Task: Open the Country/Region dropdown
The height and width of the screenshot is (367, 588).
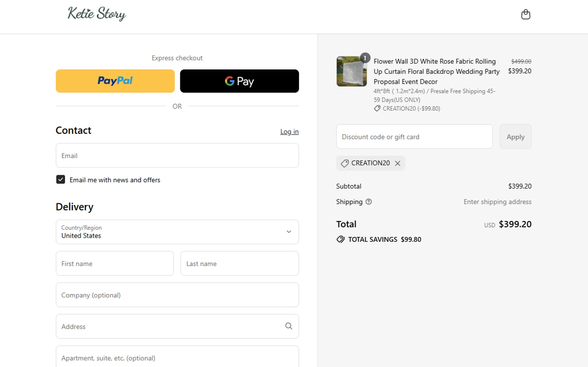Action: tap(177, 232)
